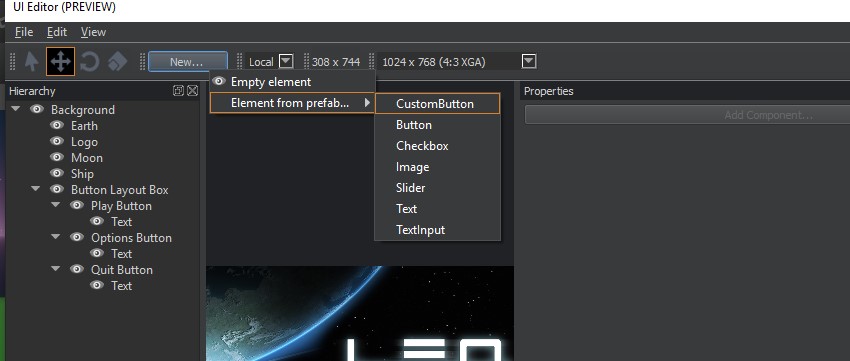This screenshot has height=361, width=850.
Task: Hide the Button Layout Box element
Action: 57,189
